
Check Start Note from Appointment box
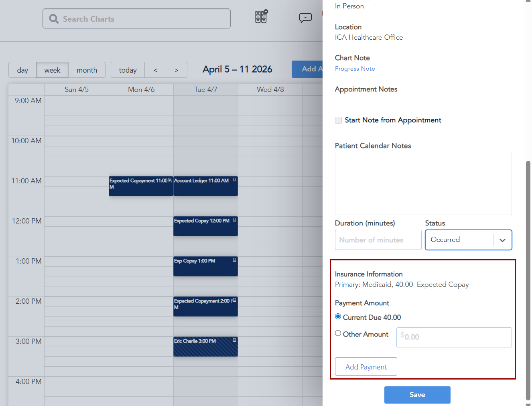[x=339, y=120]
